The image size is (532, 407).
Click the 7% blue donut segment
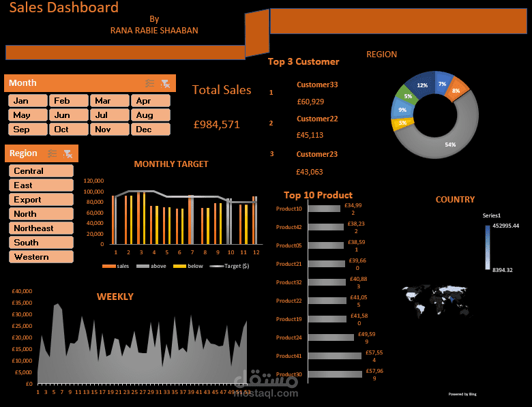[x=443, y=83]
